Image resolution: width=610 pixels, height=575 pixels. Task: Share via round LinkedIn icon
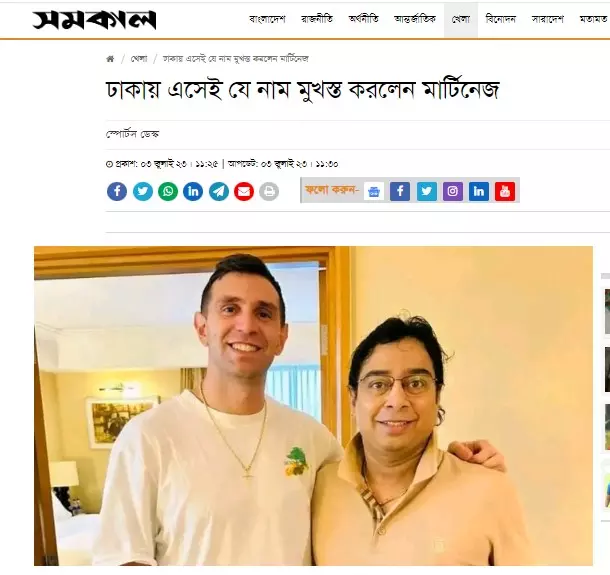(x=193, y=191)
